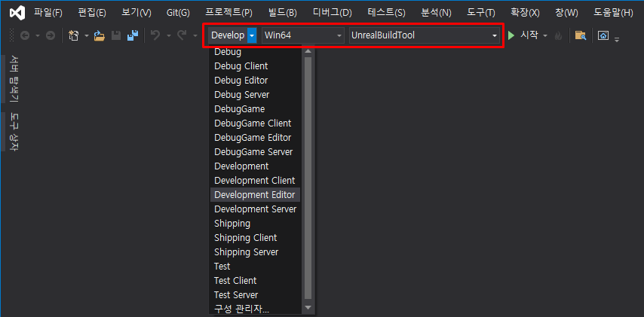The height and width of the screenshot is (317, 644).
Task: Click the configuration list scrollbar thumb
Action: [308, 178]
